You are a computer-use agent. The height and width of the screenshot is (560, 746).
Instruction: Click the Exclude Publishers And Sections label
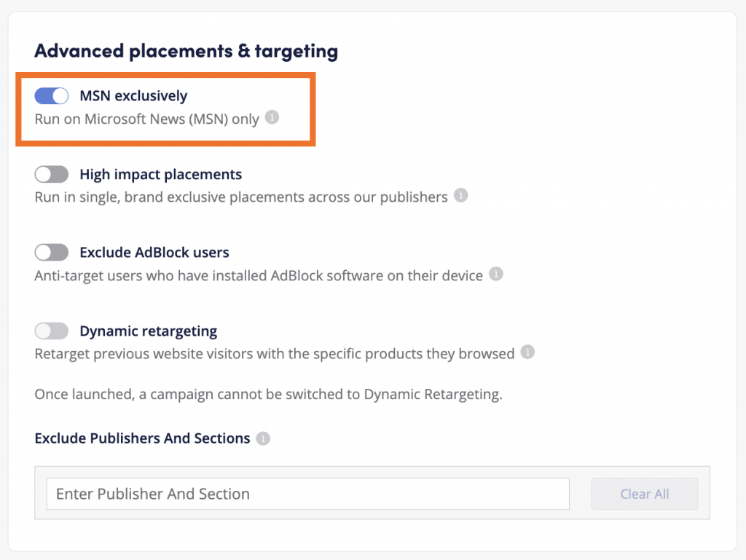142,438
